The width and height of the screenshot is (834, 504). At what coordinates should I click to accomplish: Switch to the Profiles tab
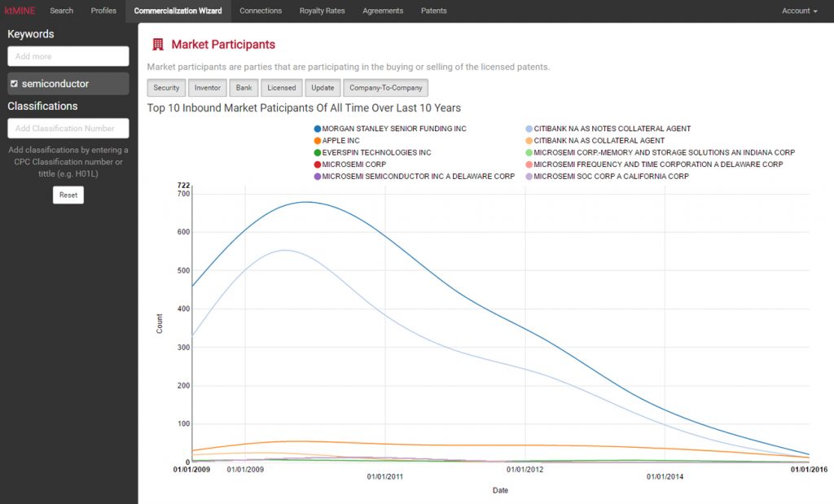(103, 11)
